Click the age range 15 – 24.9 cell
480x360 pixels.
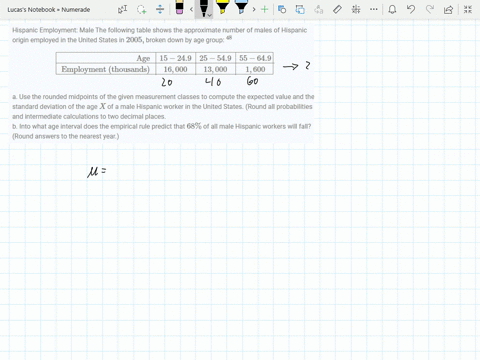(x=175, y=58)
